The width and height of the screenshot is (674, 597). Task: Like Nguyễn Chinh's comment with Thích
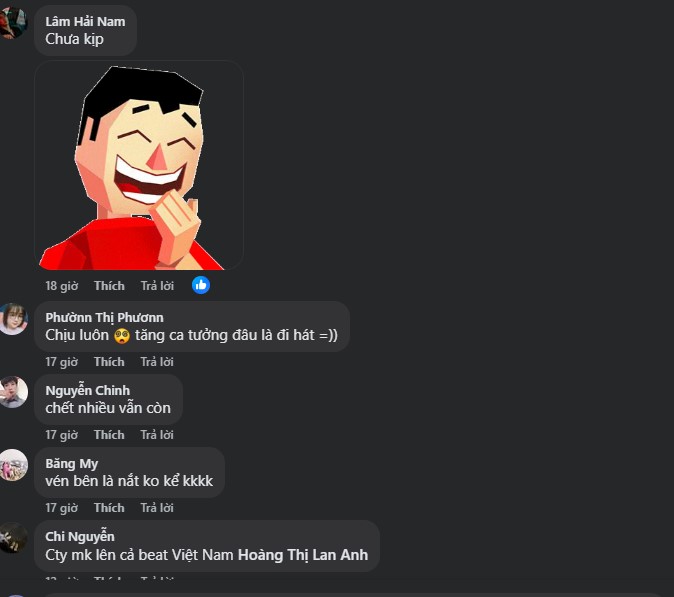click(109, 435)
